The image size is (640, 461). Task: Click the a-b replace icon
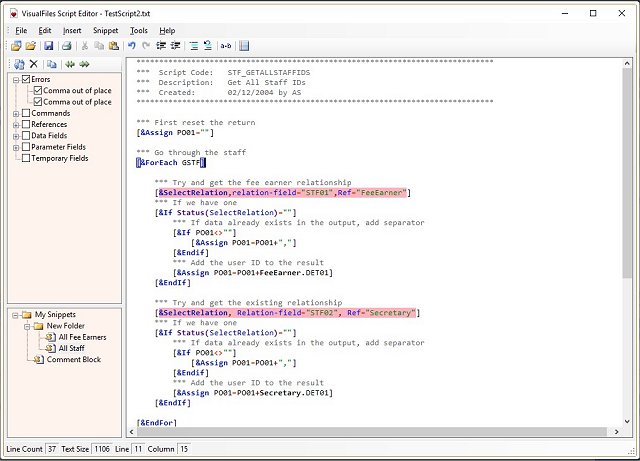pos(225,46)
